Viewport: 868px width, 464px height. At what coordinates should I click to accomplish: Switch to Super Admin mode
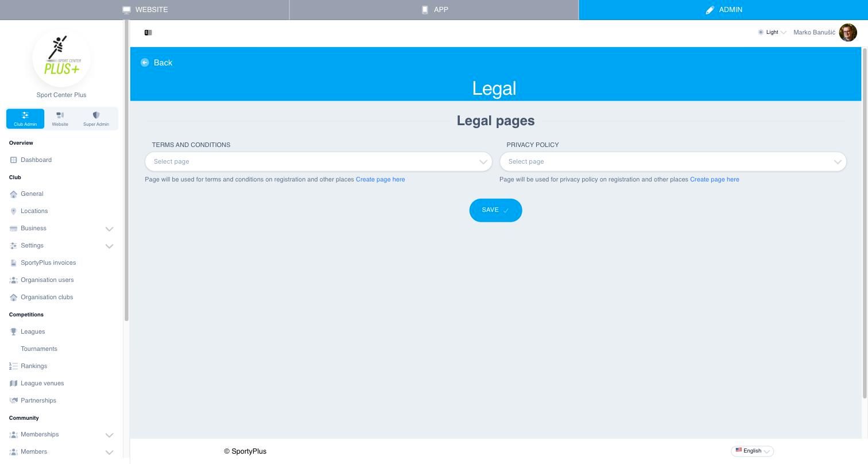pos(96,119)
